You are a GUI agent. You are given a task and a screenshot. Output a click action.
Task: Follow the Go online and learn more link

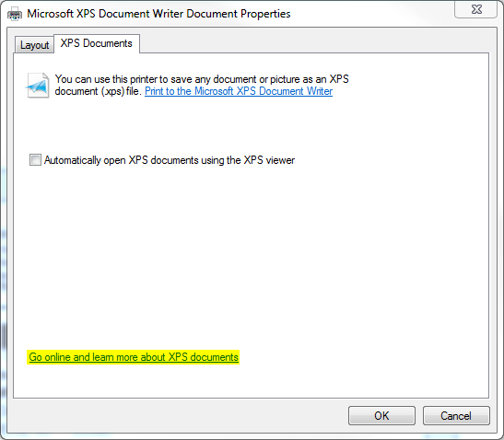click(134, 357)
